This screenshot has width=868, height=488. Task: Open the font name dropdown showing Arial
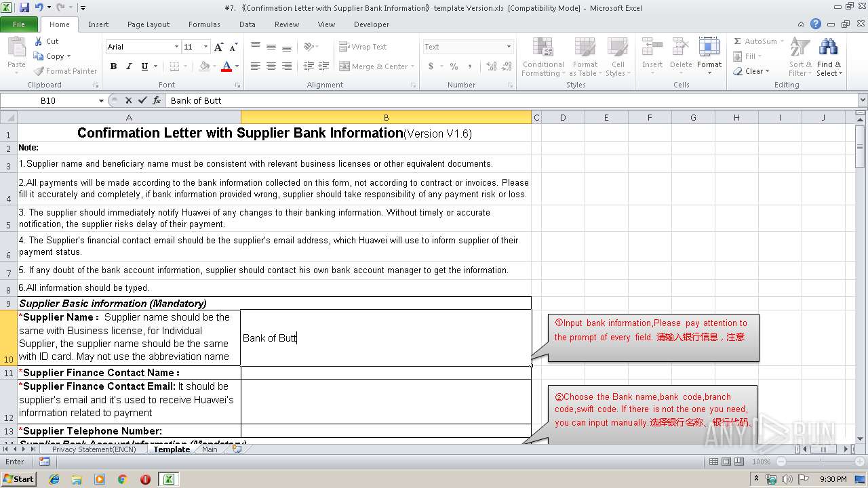click(176, 47)
